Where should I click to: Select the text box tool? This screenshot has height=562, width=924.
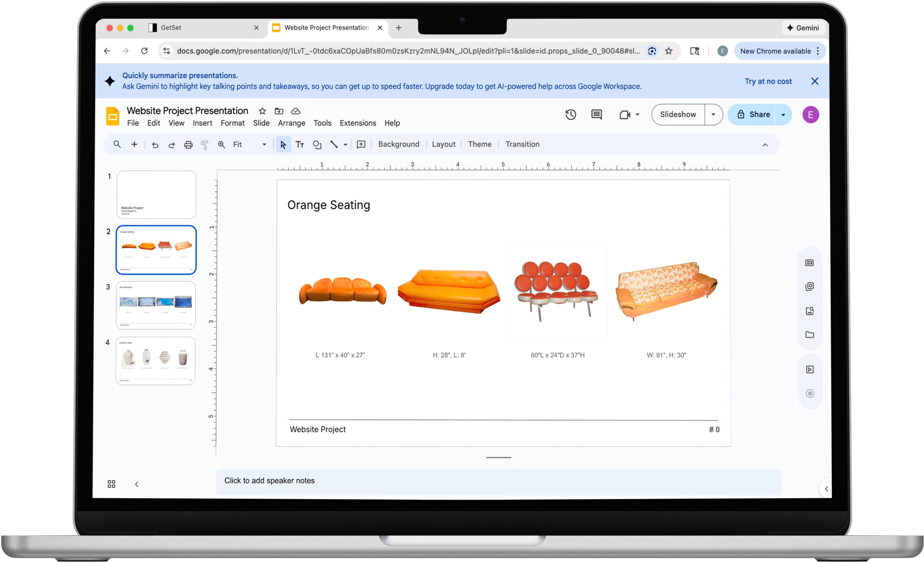(x=300, y=144)
